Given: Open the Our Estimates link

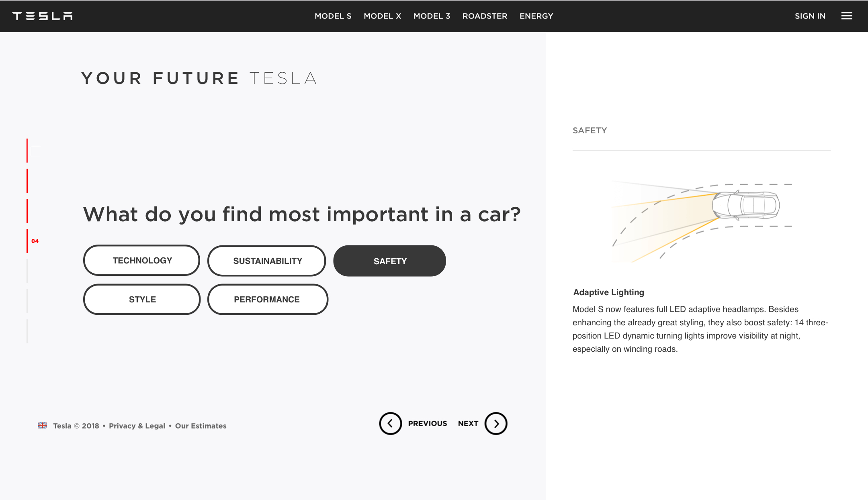Looking at the screenshot, I should [x=201, y=426].
